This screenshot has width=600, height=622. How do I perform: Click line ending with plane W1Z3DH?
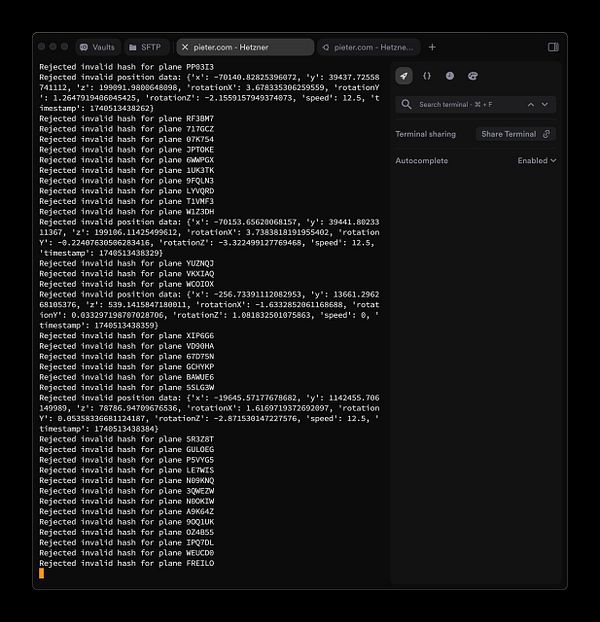pyautogui.click(x=127, y=211)
